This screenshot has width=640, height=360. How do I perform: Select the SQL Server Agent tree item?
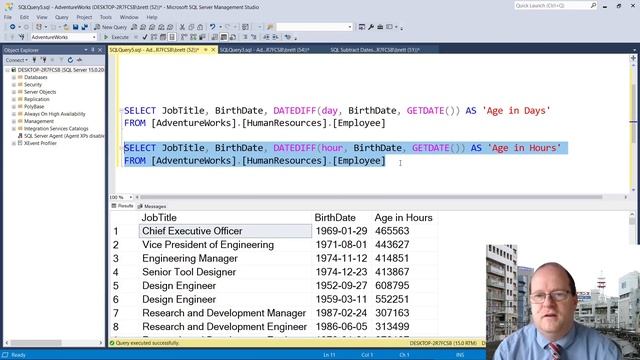[x=61, y=136]
